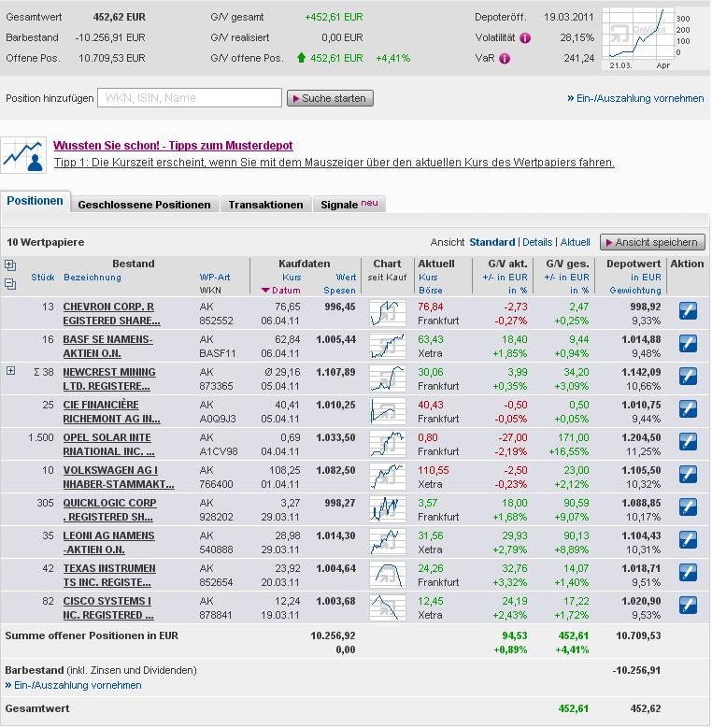Focus the WKN, ISIN, Name search field
Image resolution: width=712 pixels, height=728 pixels.
pyautogui.click(x=190, y=98)
